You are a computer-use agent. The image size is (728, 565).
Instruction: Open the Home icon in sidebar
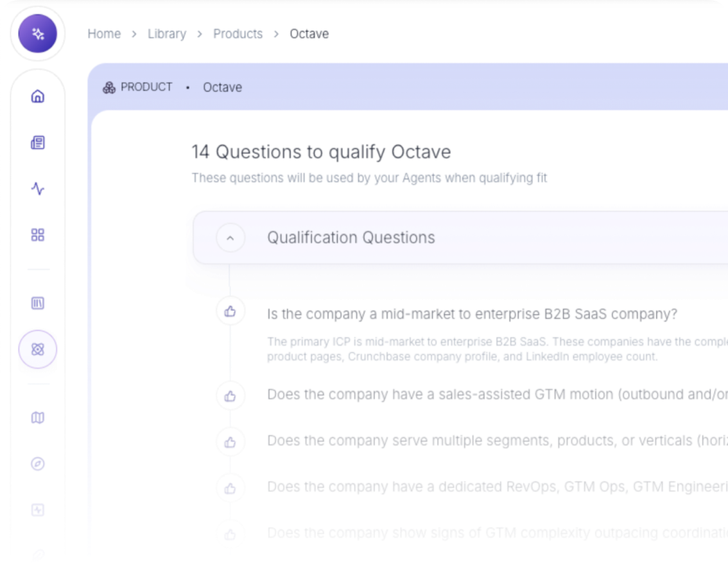[38, 96]
